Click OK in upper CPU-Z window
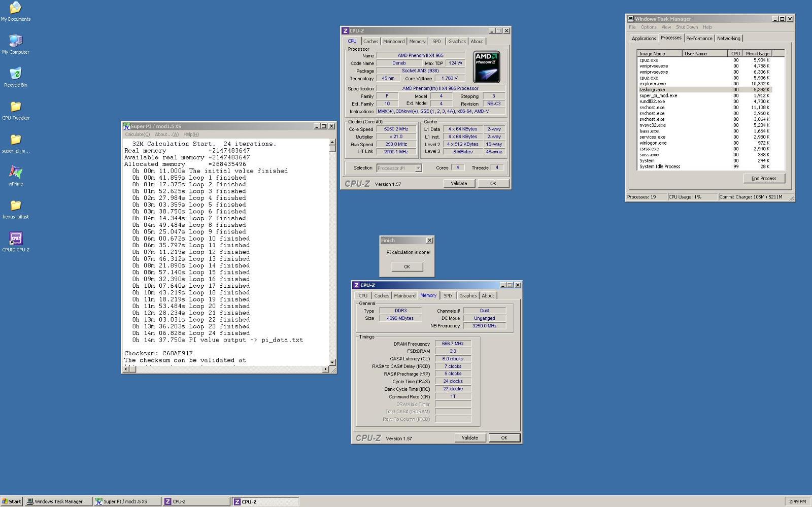The width and height of the screenshot is (812, 507). pyautogui.click(x=493, y=184)
